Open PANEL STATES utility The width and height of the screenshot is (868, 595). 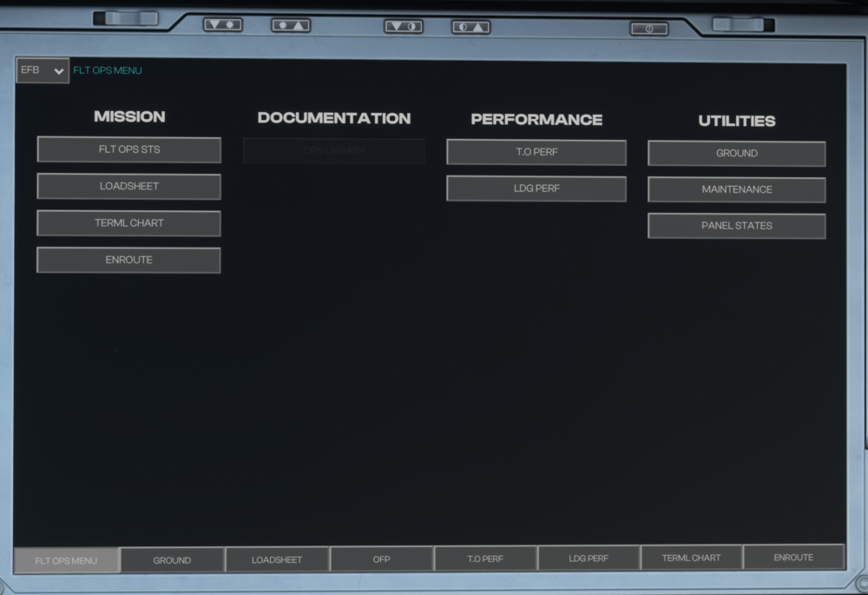click(x=736, y=226)
